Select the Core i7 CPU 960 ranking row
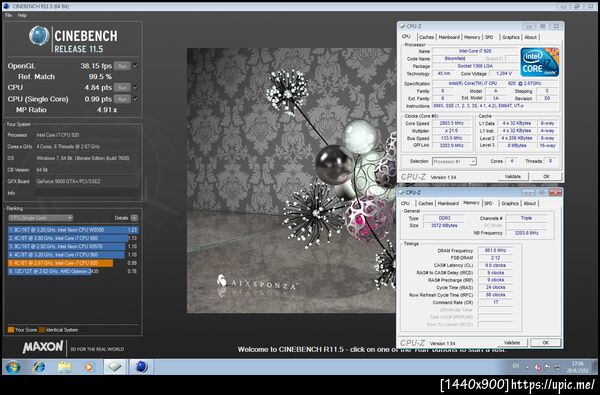Image resolution: width=600 pixels, height=395 pixels. [x=73, y=255]
